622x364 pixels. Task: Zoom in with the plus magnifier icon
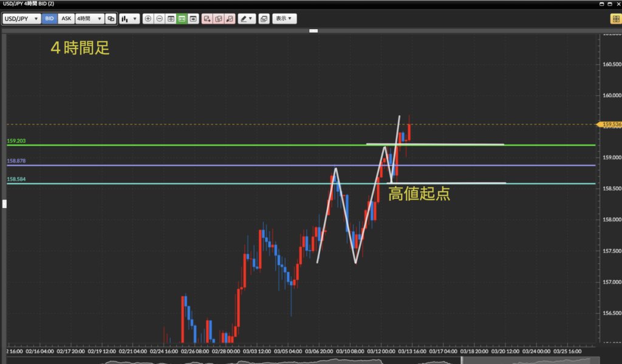pyautogui.click(x=148, y=19)
